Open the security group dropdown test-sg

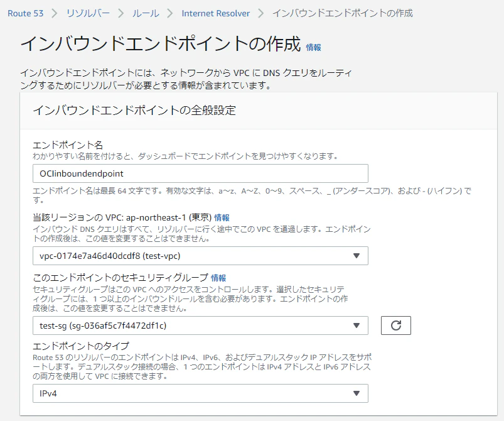200,325
